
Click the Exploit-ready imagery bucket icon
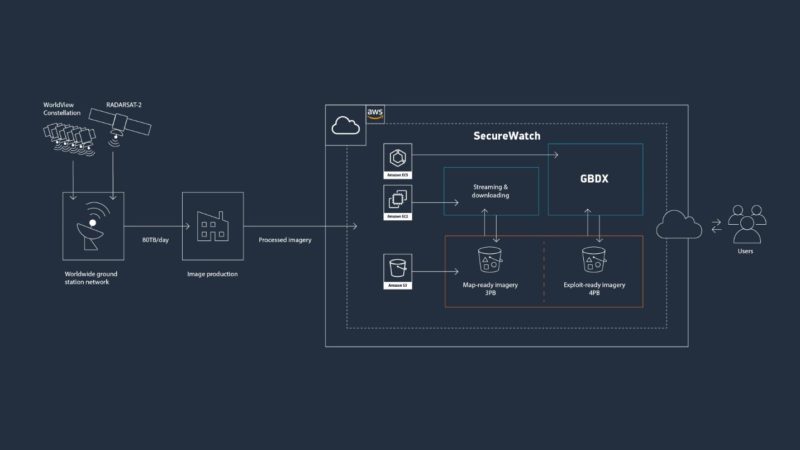(x=594, y=260)
